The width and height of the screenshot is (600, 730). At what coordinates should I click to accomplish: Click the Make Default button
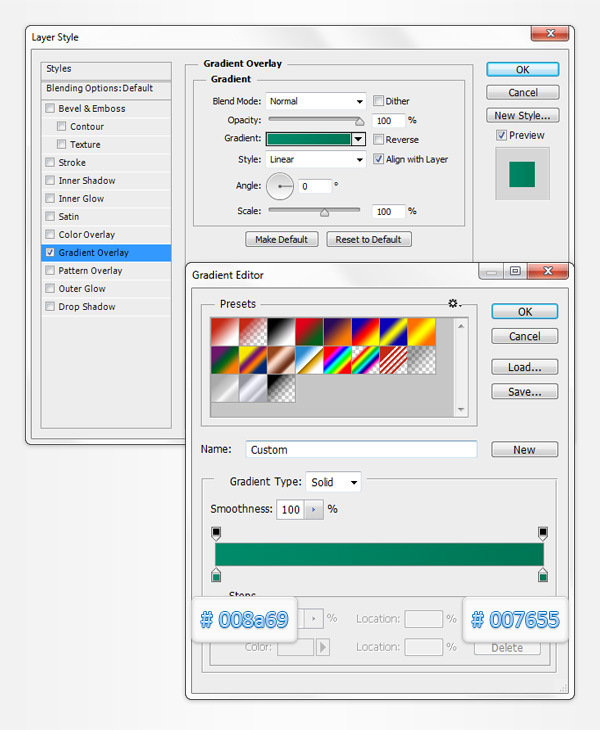tap(282, 240)
